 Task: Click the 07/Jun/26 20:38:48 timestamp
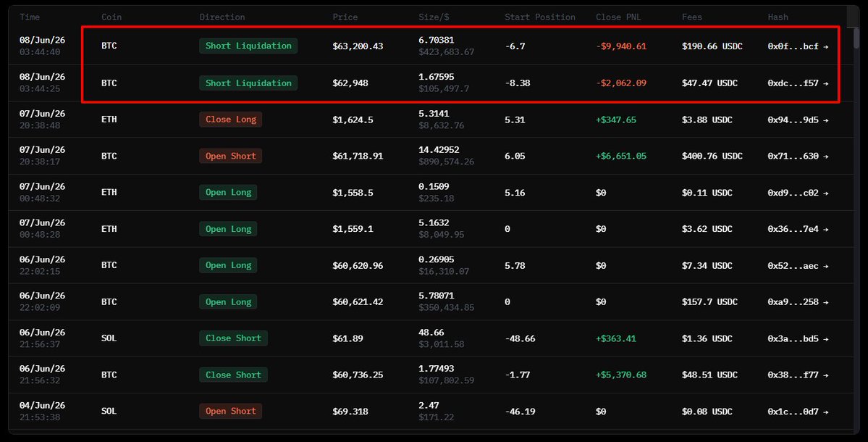click(42, 120)
